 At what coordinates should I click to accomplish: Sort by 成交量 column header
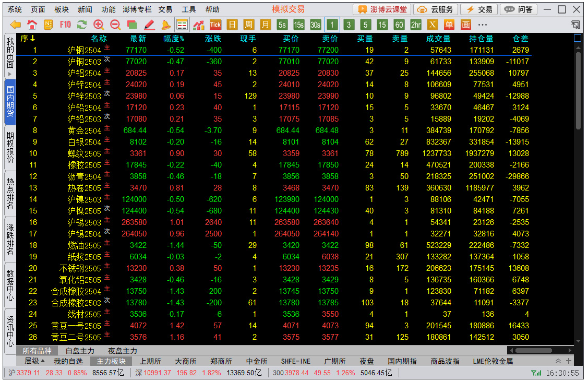pos(438,39)
